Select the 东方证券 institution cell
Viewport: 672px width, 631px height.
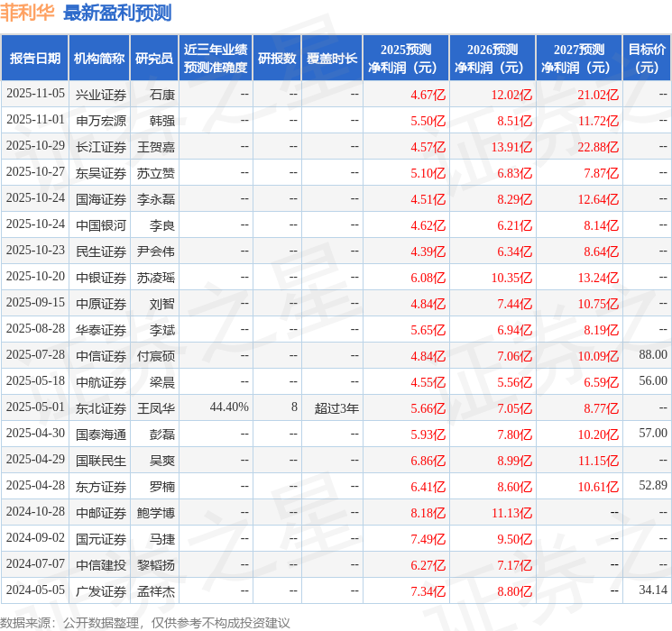[101, 486]
